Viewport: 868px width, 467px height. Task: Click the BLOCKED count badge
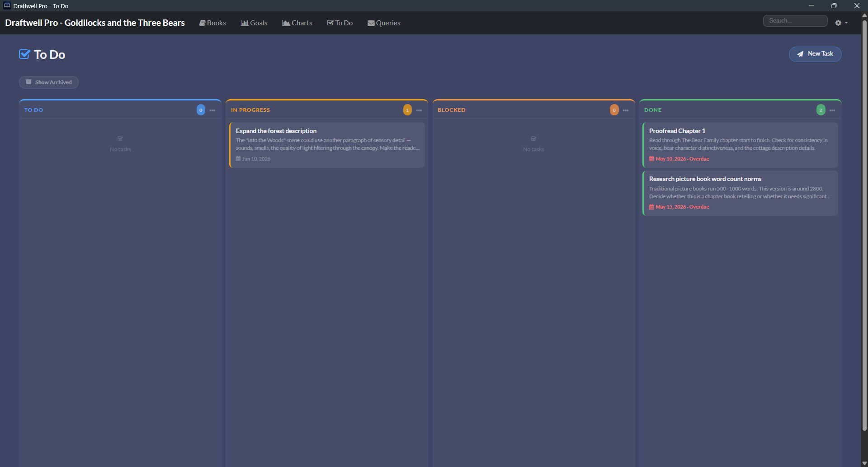(x=614, y=110)
